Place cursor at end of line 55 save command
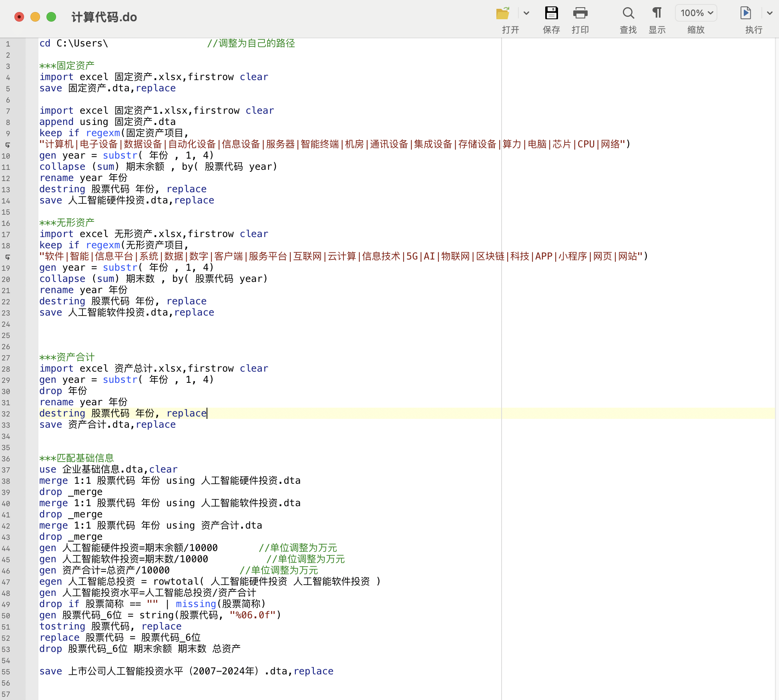 [334, 672]
